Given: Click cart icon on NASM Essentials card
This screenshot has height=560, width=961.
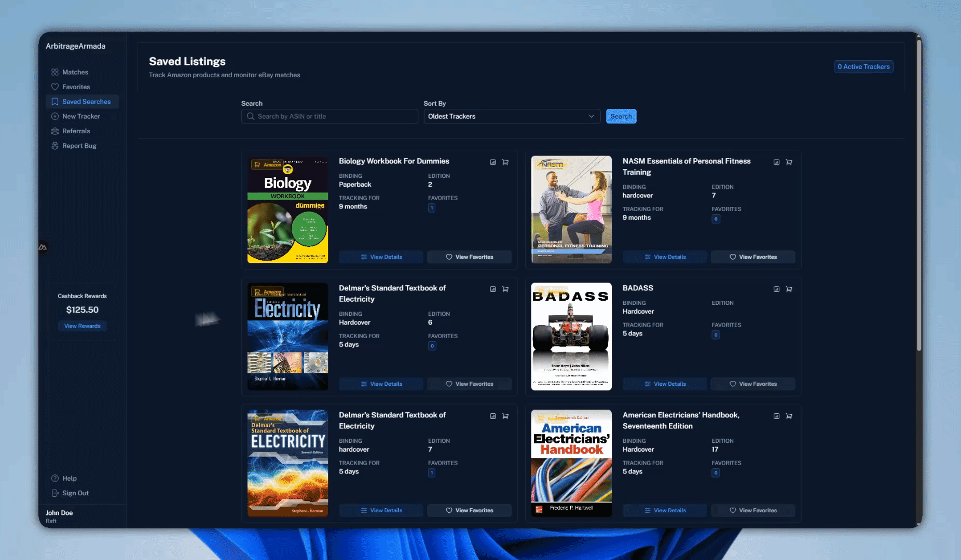Looking at the screenshot, I should (x=789, y=162).
